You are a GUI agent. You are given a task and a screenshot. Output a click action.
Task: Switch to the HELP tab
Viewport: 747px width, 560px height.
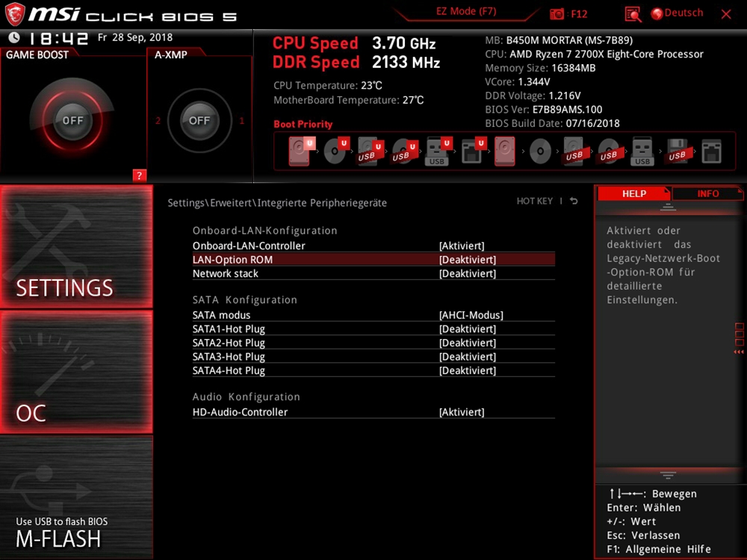633,194
